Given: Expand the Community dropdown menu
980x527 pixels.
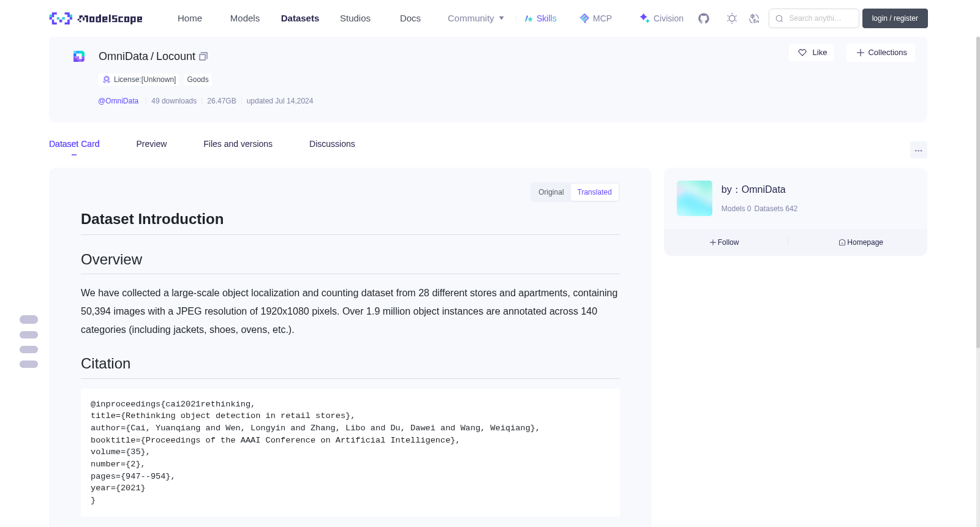Looking at the screenshot, I should tap(476, 18).
